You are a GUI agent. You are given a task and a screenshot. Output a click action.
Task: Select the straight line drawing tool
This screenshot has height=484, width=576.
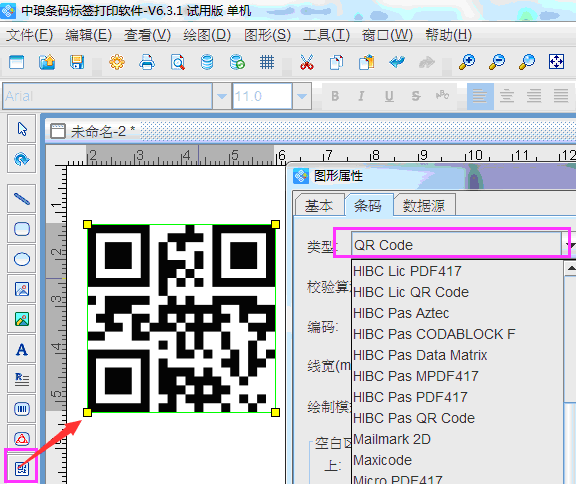(x=22, y=199)
